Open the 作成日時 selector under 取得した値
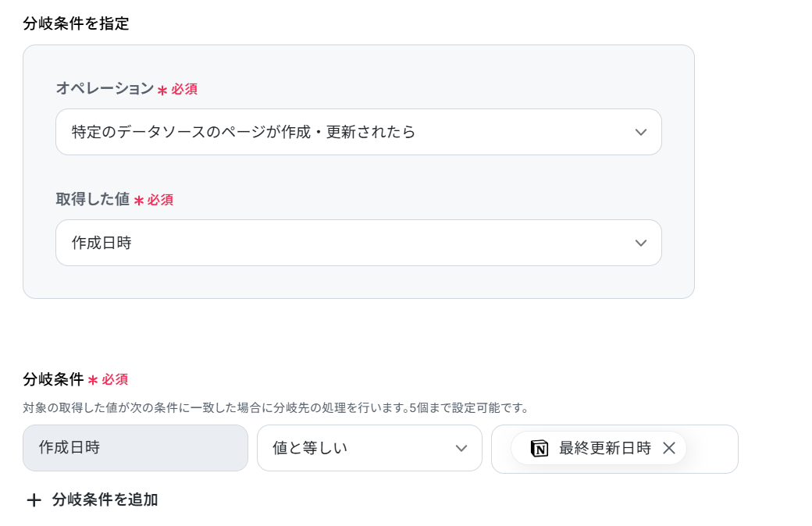The height and width of the screenshot is (526, 812). click(x=358, y=243)
